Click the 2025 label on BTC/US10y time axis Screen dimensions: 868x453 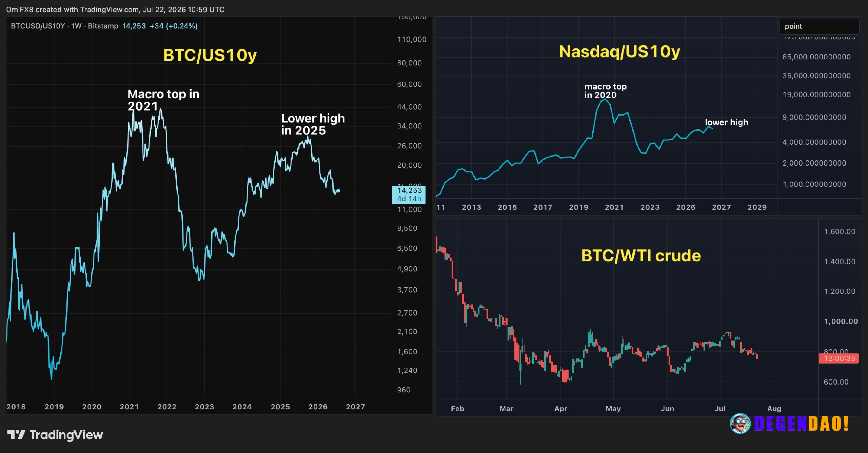pos(280,407)
